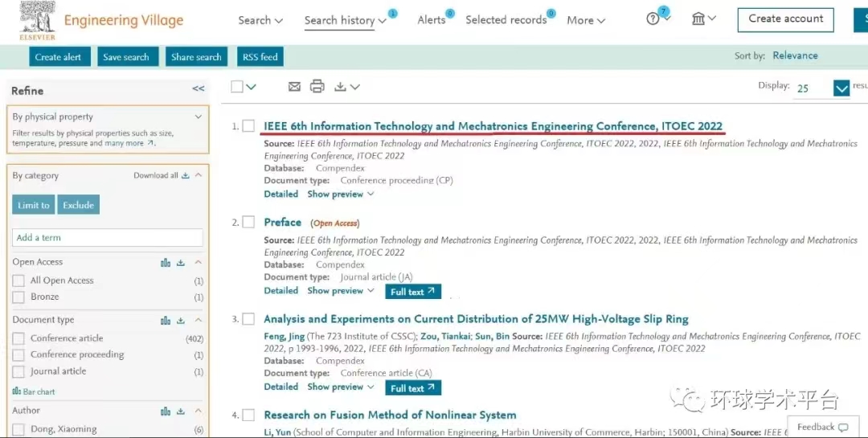The width and height of the screenshot is (868, 438).
Task: Select result 4 Fusion Method checkbox
Action: click(248, 415)
